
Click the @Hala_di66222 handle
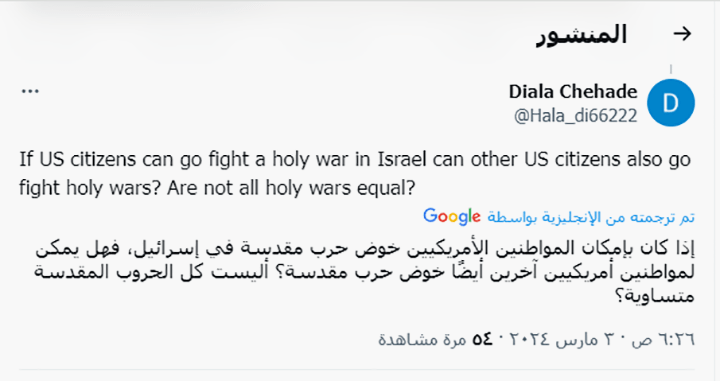coord(576,116)
